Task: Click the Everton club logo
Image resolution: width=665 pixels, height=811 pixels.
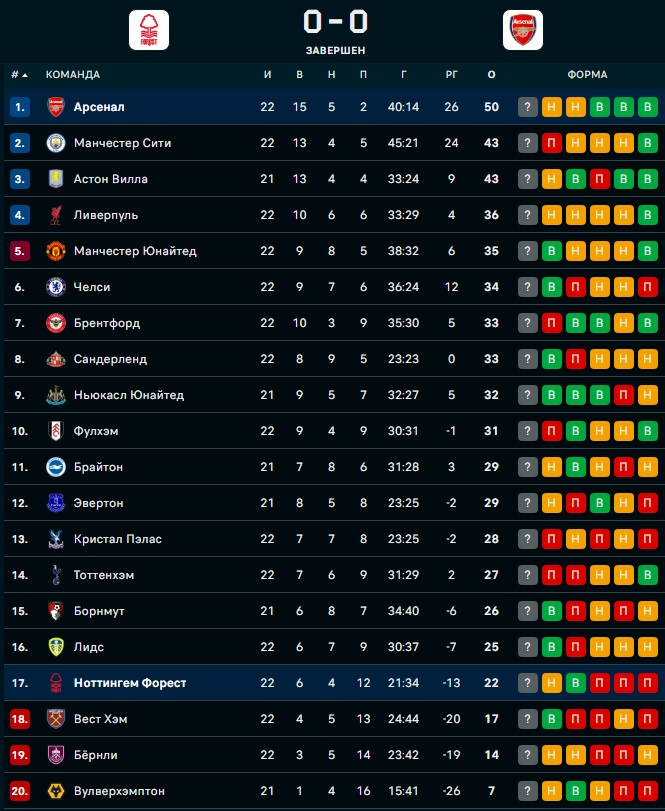Action: [x=56, y=503]
